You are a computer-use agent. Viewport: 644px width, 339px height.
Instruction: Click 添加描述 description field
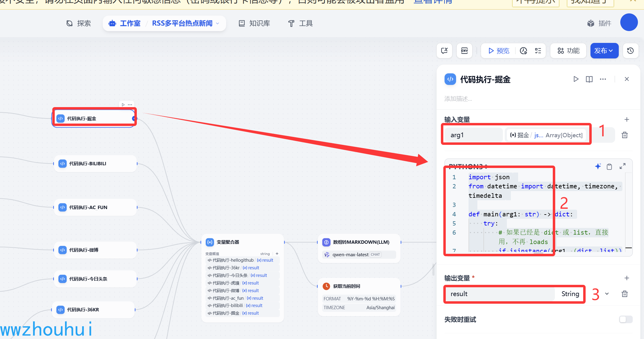458,99
